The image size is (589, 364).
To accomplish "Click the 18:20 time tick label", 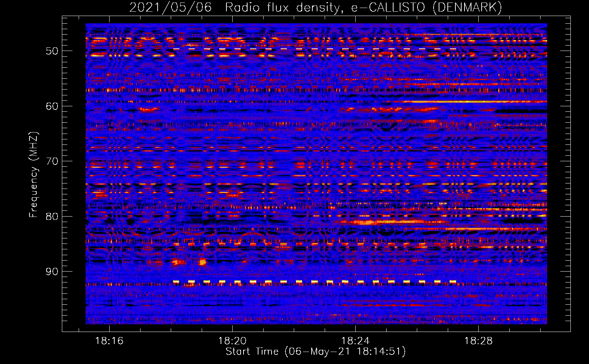I will click(x=232, y=341).
